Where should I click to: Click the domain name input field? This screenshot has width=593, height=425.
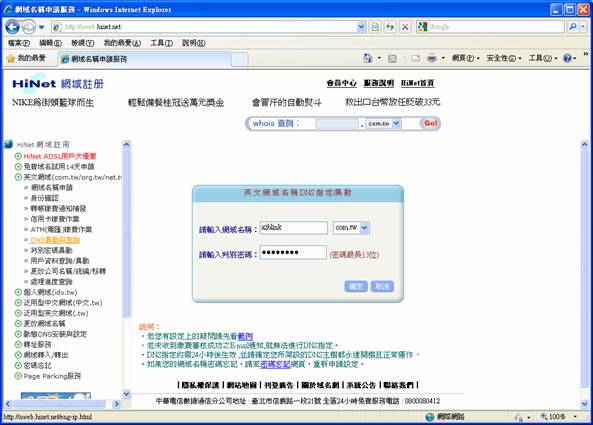tap(293, 228)
